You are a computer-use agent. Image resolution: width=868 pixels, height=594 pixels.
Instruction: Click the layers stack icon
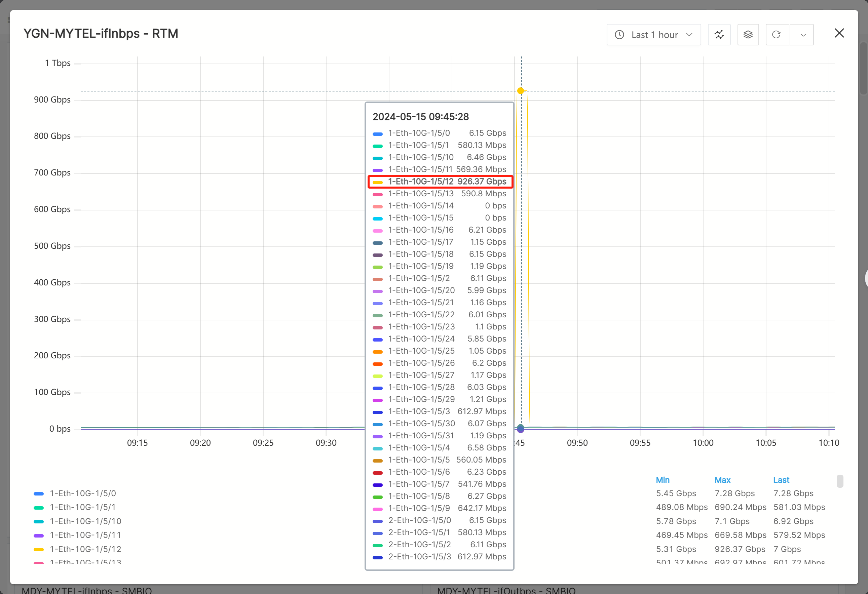pyautogui.click(x=748, y=35)
